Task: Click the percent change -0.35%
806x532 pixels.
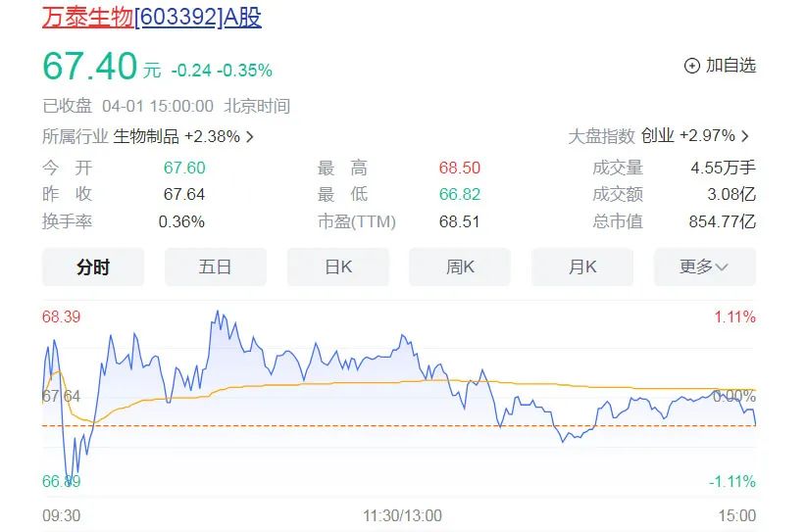Action: (x=244, y=71)
